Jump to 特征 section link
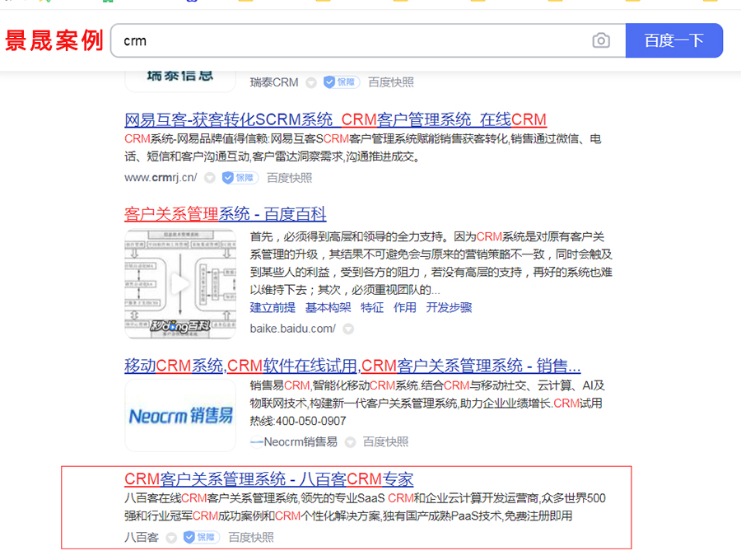Screen dimensions: 741x560 372,308
